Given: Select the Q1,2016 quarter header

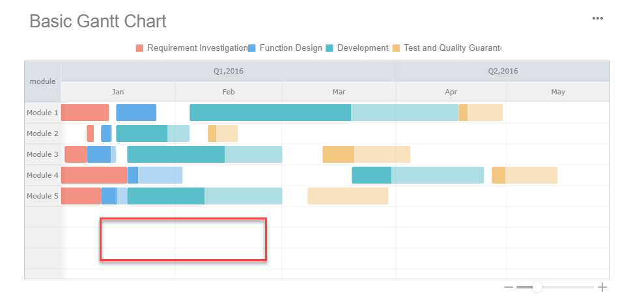Looking at the screenshot, I should pyautogui.click(x=229, y=71).
